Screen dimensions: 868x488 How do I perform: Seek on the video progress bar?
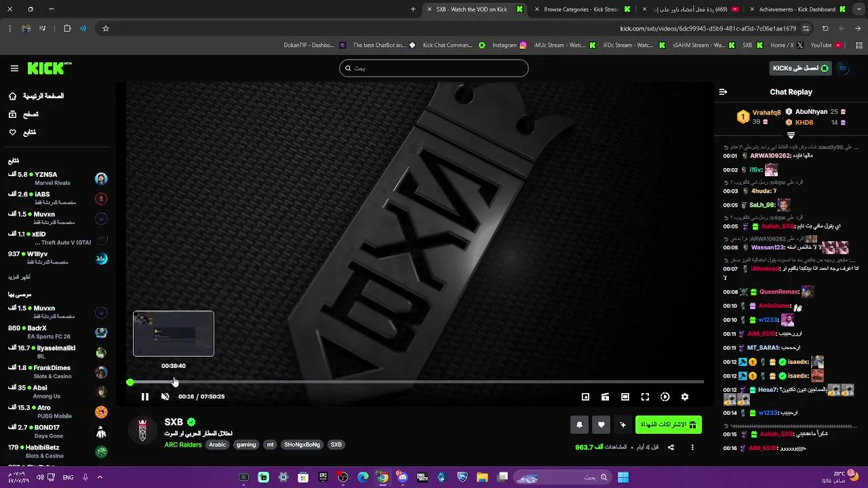click(x=416, y=382)
